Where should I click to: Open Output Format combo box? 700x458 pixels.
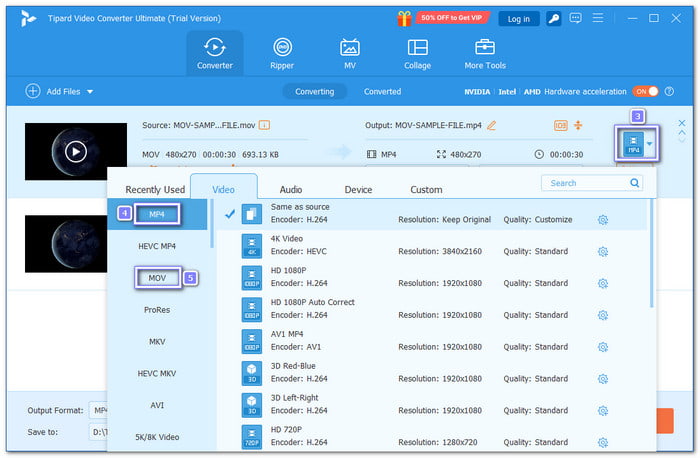pos(99,410)
